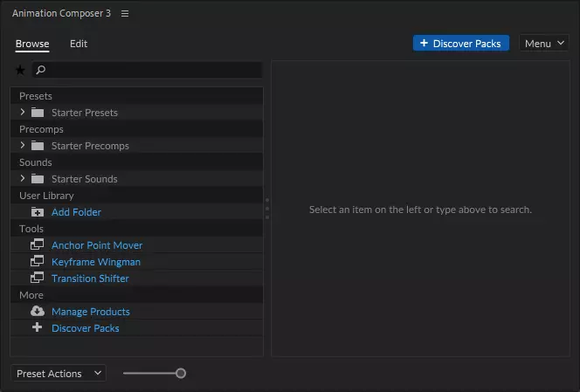Image resolution: width=580 pixels, height=392 pixels.
Task: Open the Animation Composer 3 panel menu icon
Action: pyautogui.click(x=125, y=13)
